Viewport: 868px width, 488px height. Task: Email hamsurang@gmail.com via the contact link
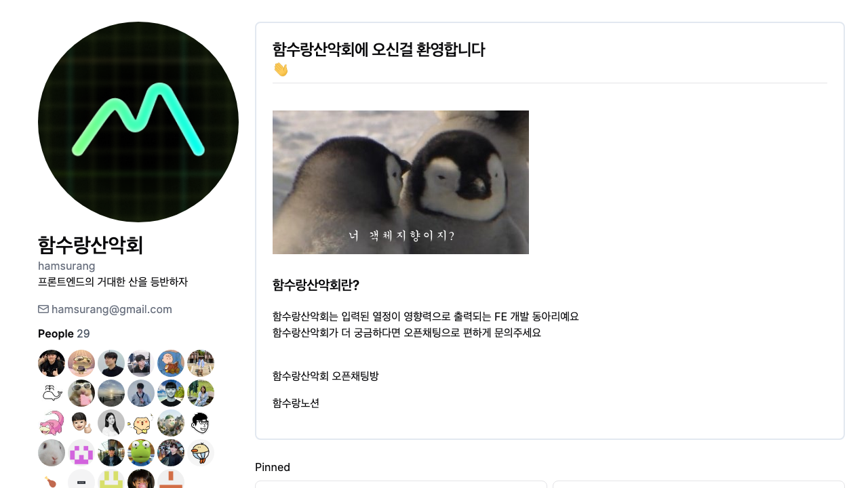tap(112, 309)
